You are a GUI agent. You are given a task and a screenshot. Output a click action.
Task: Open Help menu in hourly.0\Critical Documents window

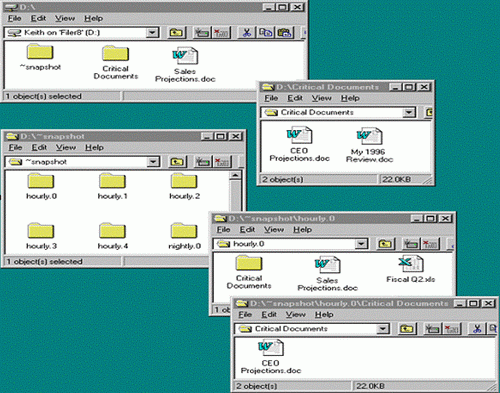[324, 314]
